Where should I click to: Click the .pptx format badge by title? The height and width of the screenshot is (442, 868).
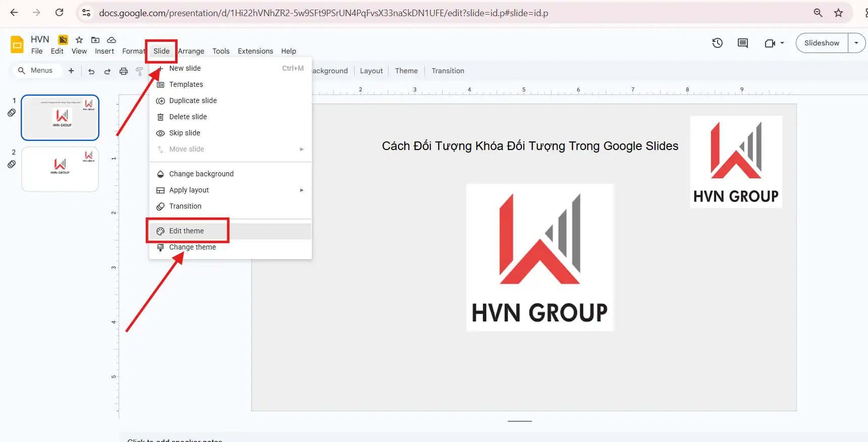point(63,40)
